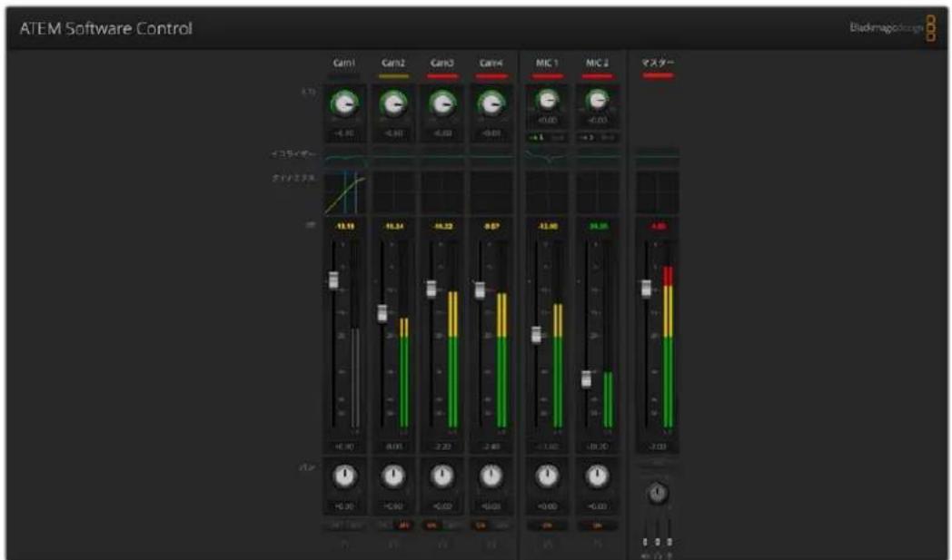Click MIC 1 pan value field
Screen dimensions: 952x560
coord(547,506)
